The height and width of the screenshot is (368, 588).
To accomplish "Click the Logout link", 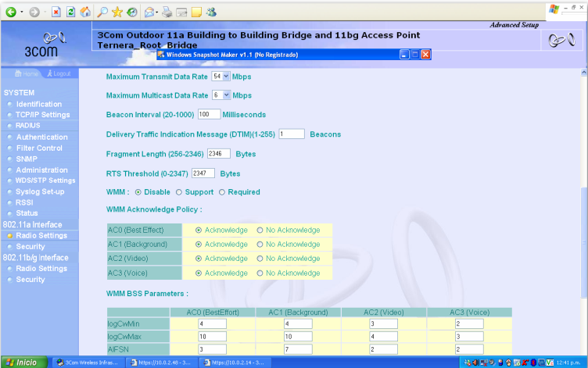I will tap(59, 73).
